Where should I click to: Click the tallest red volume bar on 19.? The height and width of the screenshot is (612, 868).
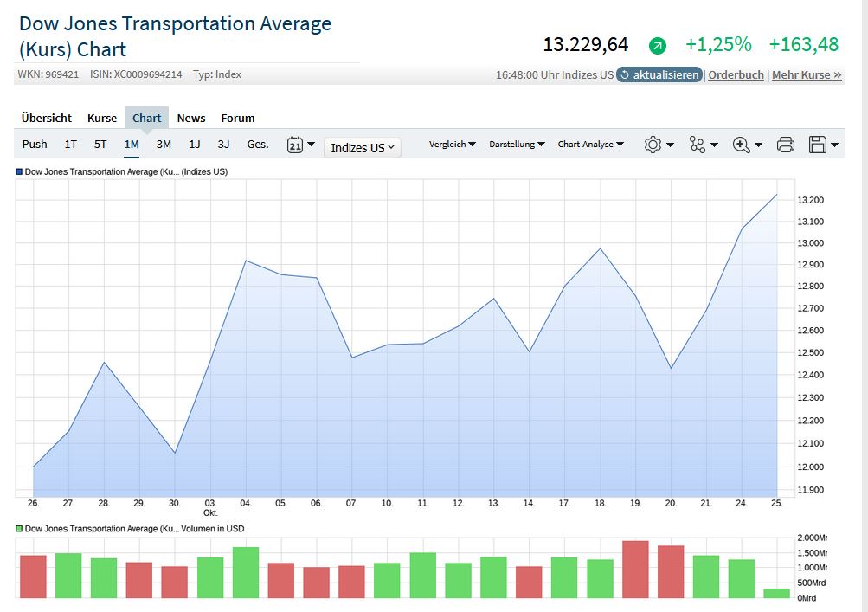click(635, 570)
